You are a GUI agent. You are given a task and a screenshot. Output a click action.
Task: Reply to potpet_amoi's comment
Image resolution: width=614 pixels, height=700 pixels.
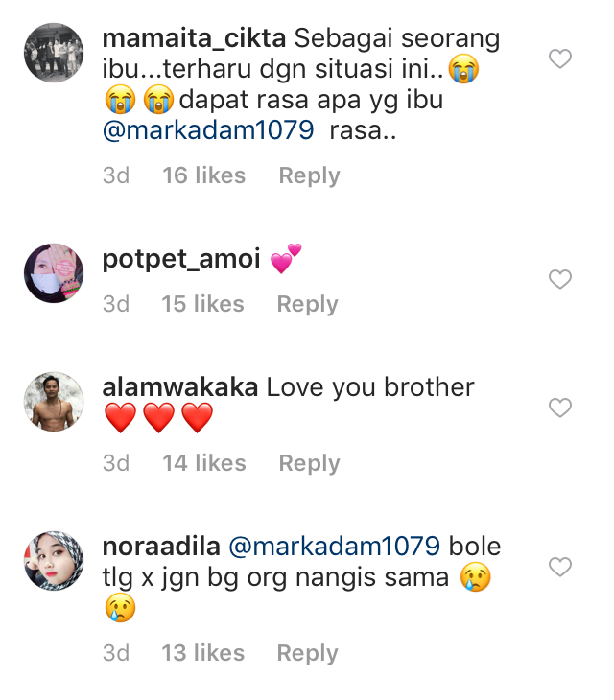point(307,304)
